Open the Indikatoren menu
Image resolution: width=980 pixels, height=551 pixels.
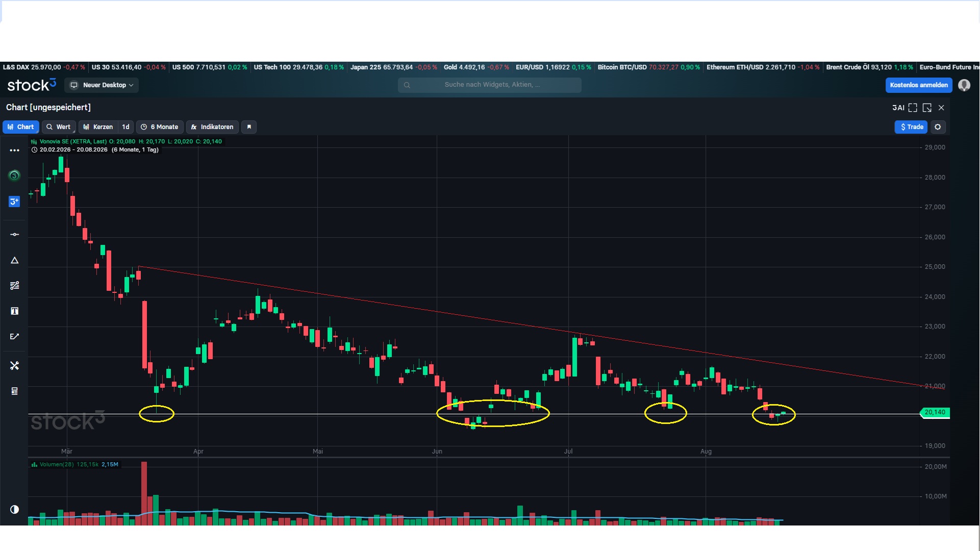pyautogui.click(x=212, y=127)
